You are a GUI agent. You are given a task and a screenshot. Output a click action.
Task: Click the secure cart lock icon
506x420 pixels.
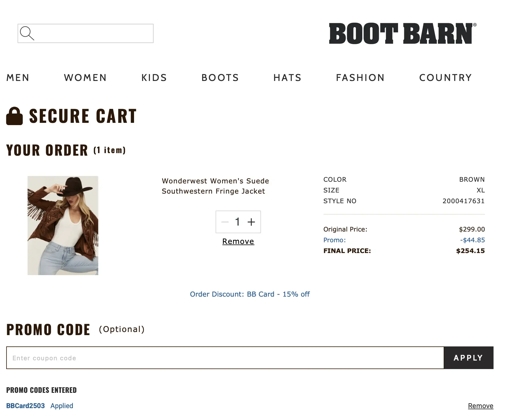pyautogui.click(x=14, y=116)
